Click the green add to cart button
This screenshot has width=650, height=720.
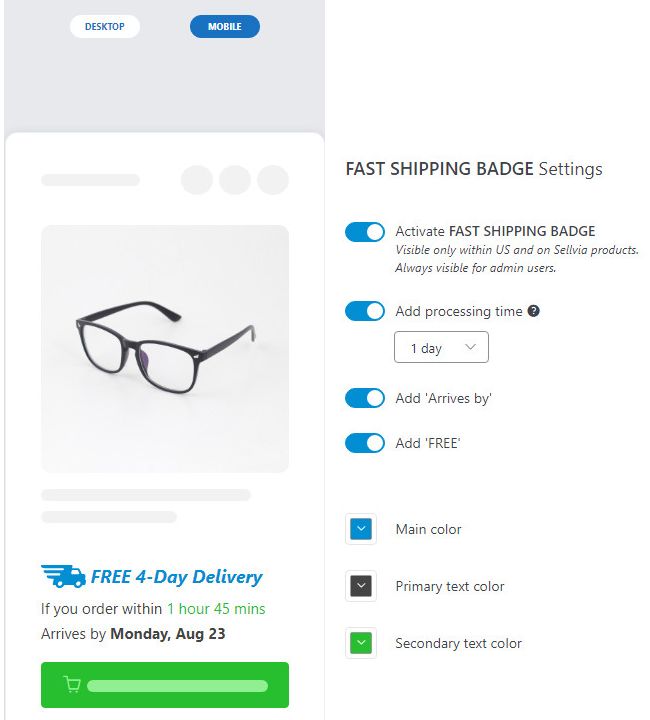click(x=165, y=685)
